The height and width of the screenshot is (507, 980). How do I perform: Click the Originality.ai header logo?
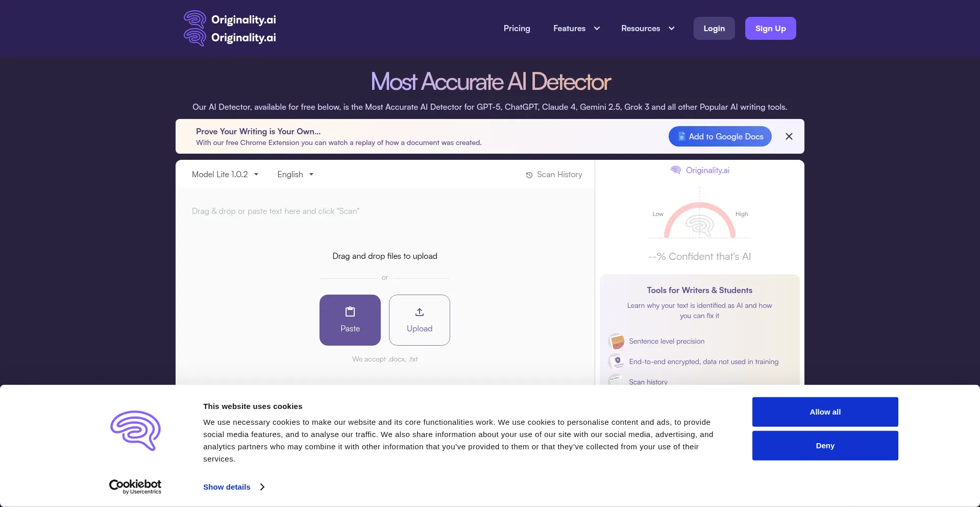click(230, 29)
